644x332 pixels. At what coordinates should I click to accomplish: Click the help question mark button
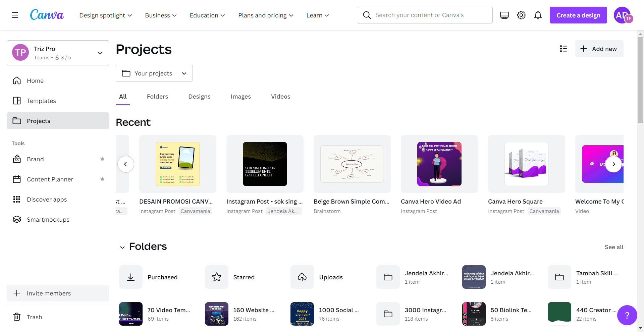tap(627, 315)
